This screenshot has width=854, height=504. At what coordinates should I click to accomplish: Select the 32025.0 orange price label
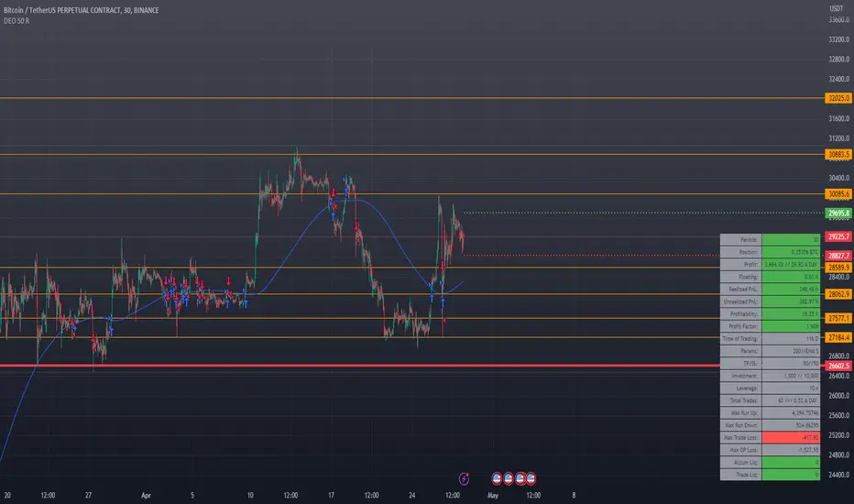pos(838,98)
